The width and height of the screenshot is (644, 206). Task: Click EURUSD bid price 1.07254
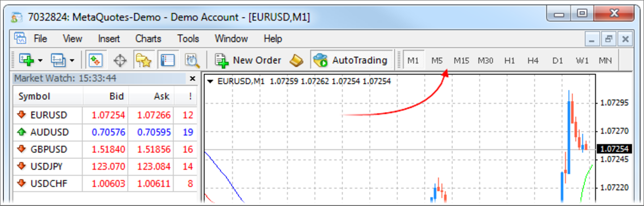(108, 116)
